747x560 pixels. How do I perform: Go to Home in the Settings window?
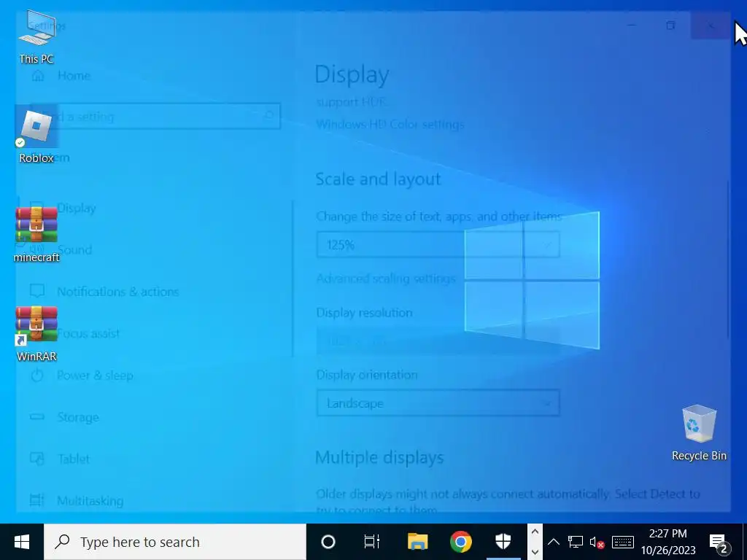[61, 76]
